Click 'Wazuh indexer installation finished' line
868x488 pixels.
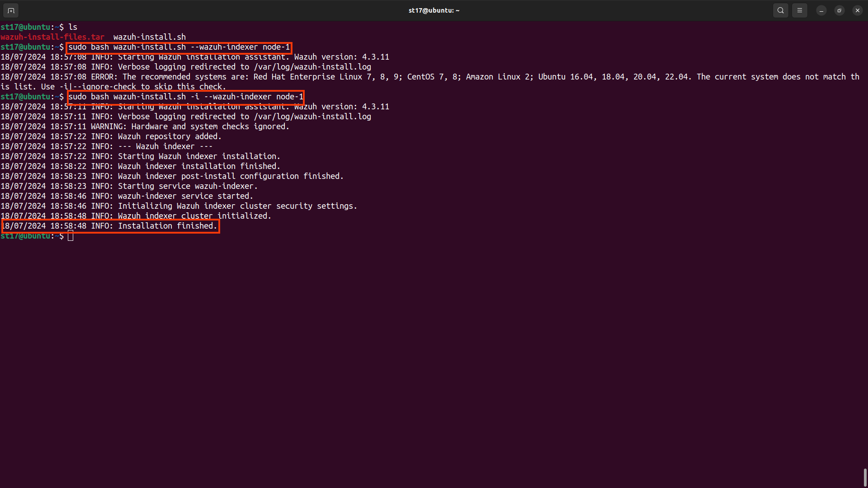141,166
